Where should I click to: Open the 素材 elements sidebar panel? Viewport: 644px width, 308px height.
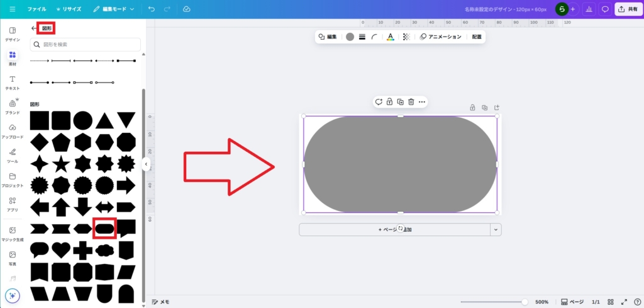click(x=13, y=58)
